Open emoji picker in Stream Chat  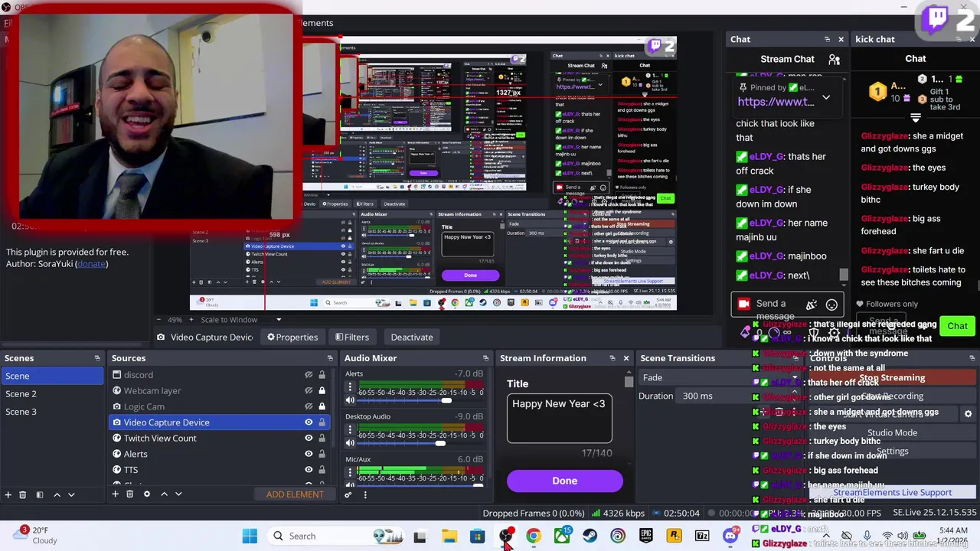tap(831, 305)
